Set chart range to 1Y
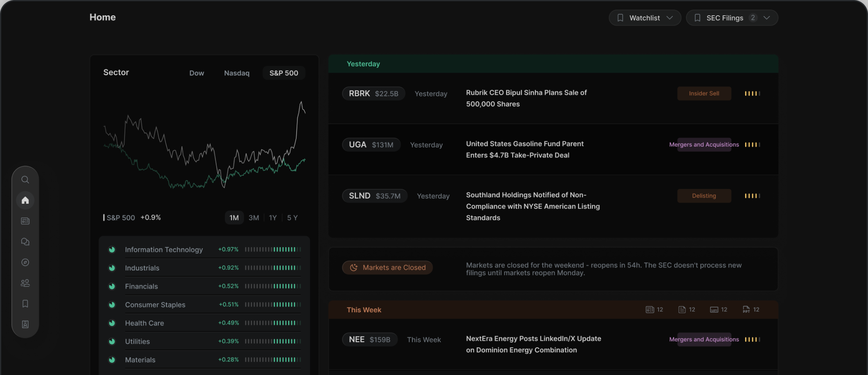The width and height of the screenshot is (868, 375). 273,218
